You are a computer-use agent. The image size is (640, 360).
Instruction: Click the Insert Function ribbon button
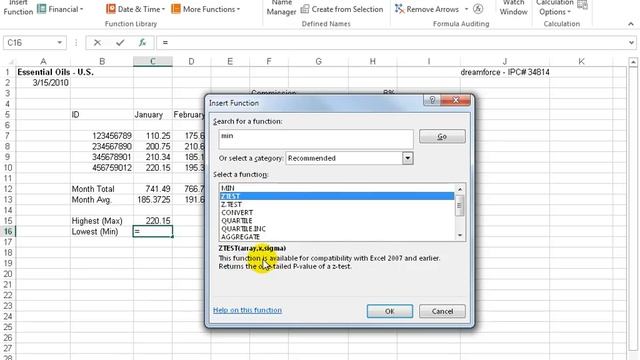point(18,8)
